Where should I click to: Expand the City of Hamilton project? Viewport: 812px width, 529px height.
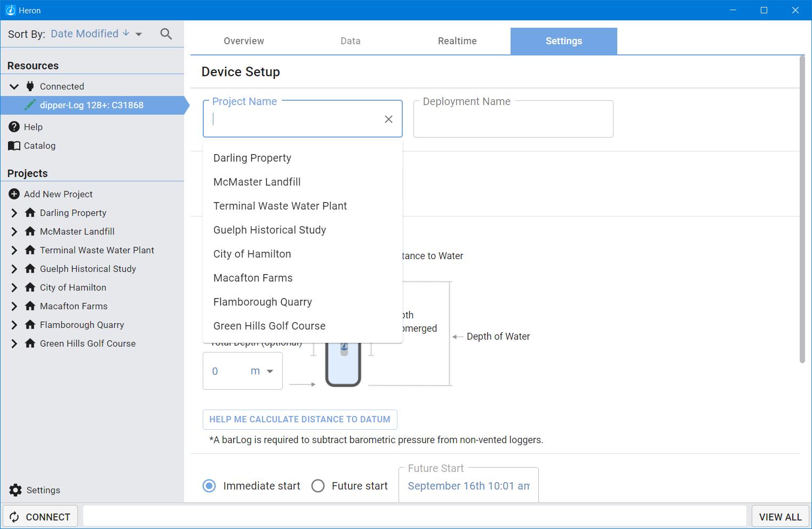point(14,287)
